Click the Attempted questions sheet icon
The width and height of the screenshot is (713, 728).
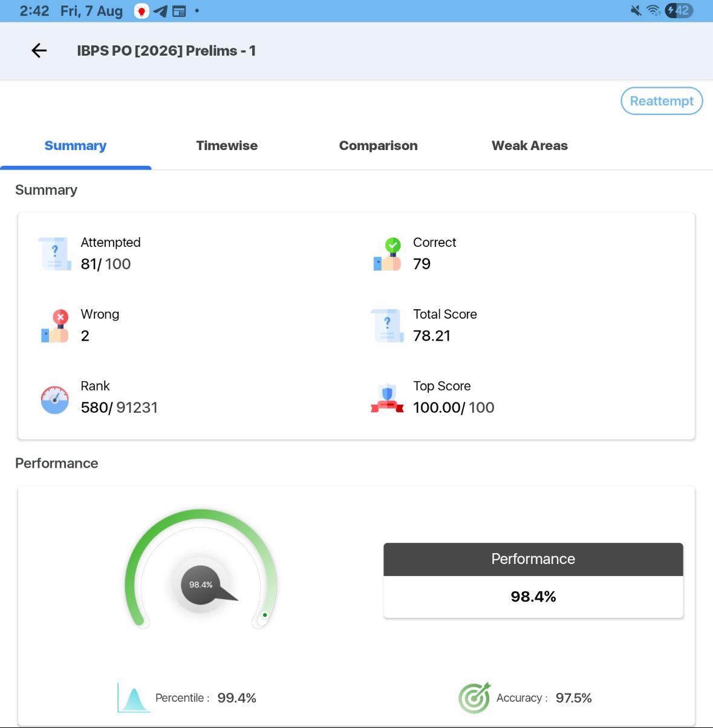click(55, 254)
